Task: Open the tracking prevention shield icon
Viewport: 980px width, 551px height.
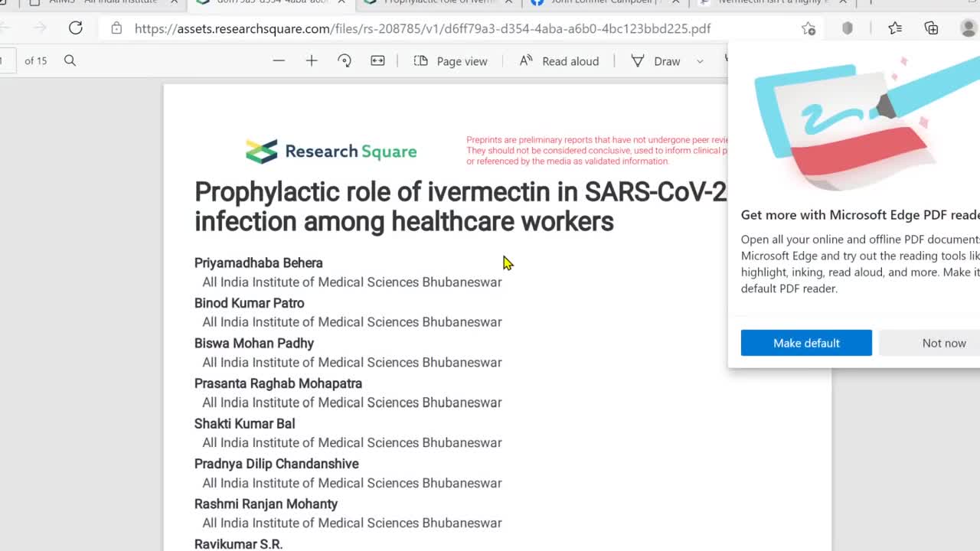Action: click(848, 28)
